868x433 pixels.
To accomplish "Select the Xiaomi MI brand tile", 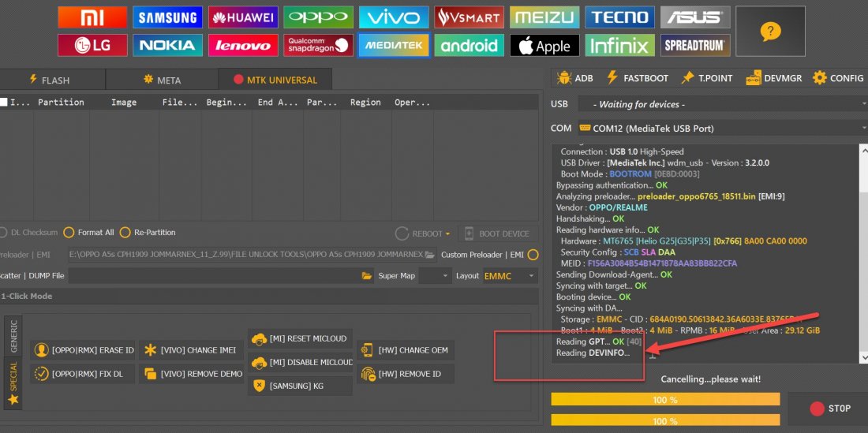I will 92,17.
